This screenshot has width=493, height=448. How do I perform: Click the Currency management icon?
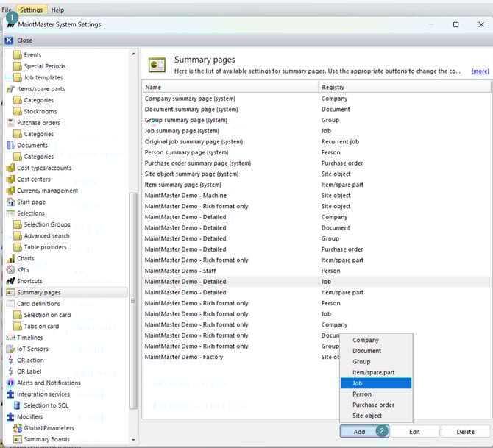10,191
